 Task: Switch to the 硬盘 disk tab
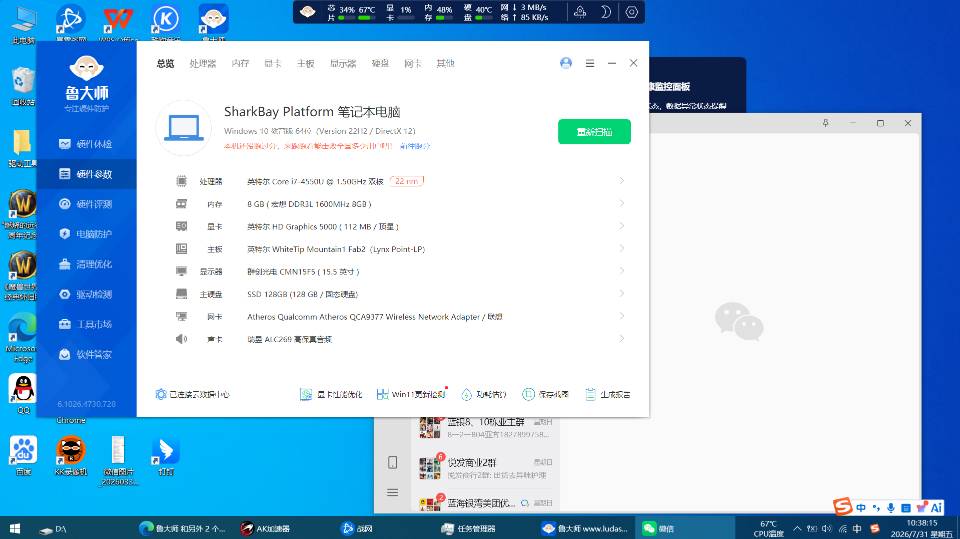380,64
